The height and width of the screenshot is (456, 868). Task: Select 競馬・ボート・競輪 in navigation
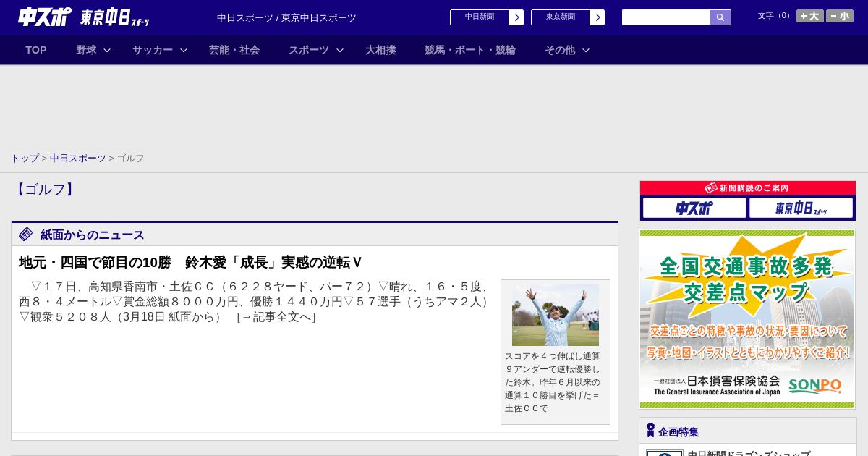tap(470, 50)
